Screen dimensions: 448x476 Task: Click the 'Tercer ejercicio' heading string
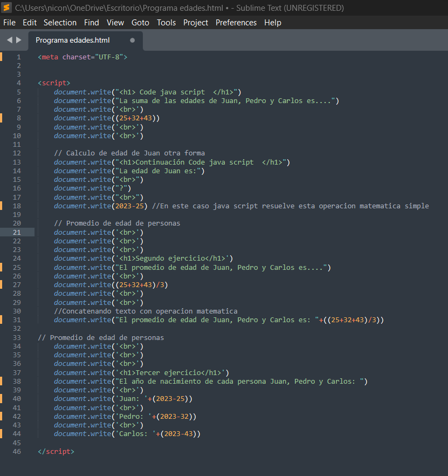[x=170, y=373]
